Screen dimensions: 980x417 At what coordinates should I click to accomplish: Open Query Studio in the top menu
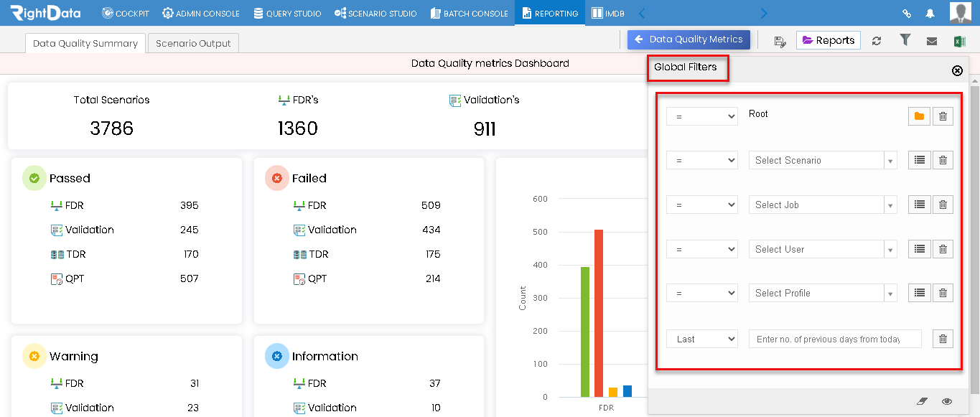(x=287, y=14)
